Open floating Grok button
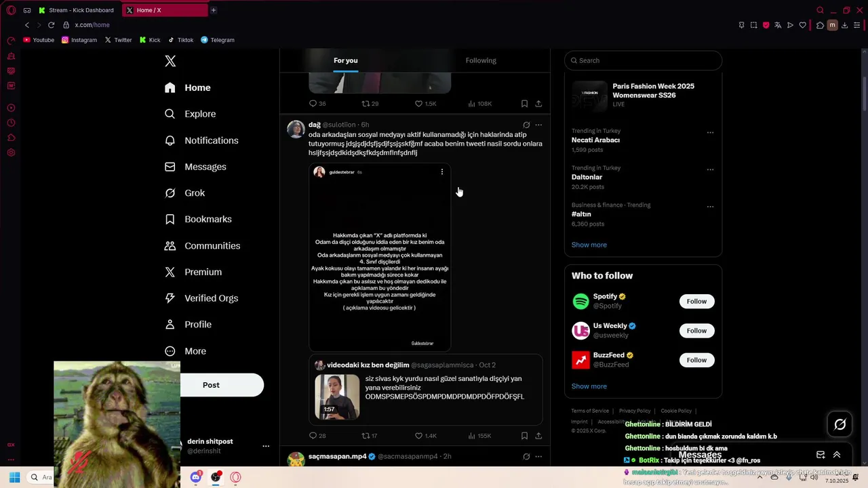The width and height of the screenshot is (868, 488). (x=840, y=424)
